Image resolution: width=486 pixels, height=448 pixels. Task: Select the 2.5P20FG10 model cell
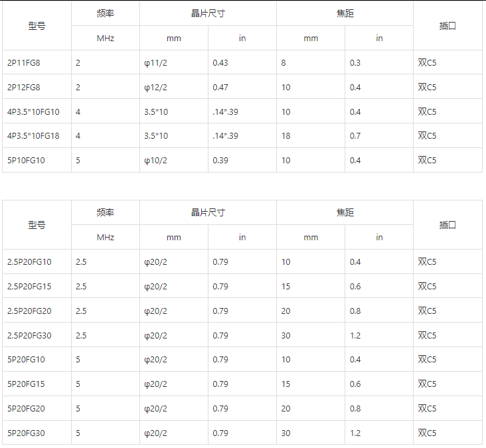29,261
